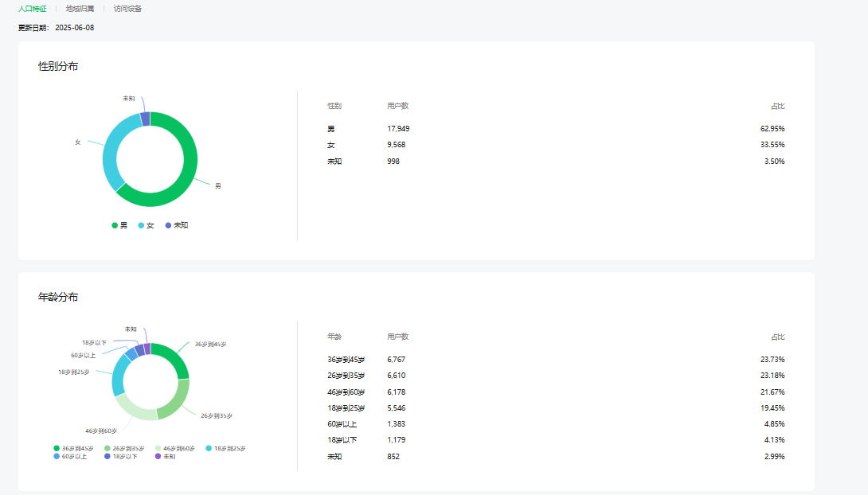Image resolution: width=868 pixels, height=495 pixels.
Task: Toggle 18岁到25岁 legend in age chart
Action: (x=226, y=449)
